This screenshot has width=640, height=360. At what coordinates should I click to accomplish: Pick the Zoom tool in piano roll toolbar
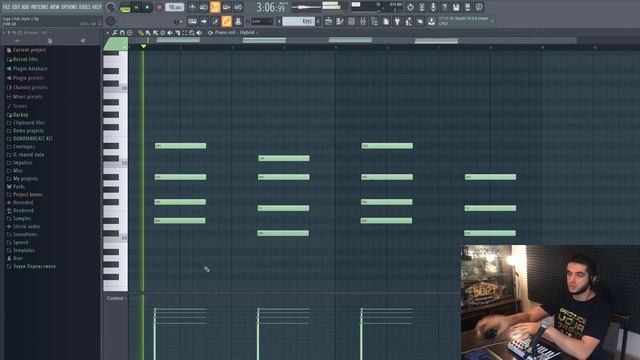coord(191,33)
